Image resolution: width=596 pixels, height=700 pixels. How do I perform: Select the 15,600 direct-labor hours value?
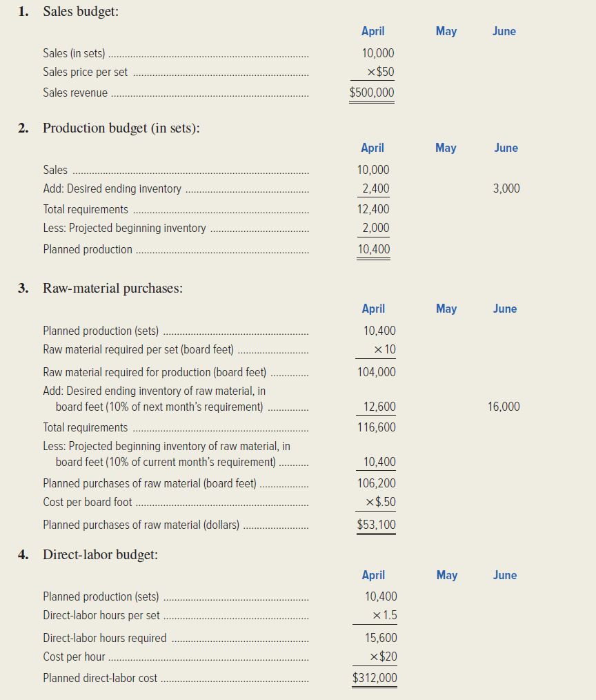(381, 638)
